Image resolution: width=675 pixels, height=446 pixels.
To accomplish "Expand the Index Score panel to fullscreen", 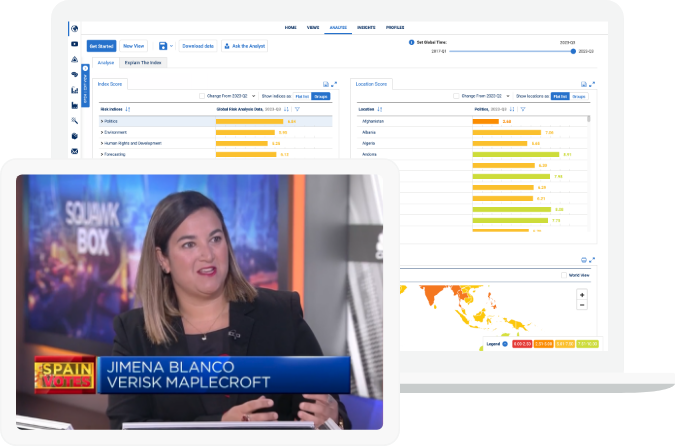I will click(x=334, y=84).
